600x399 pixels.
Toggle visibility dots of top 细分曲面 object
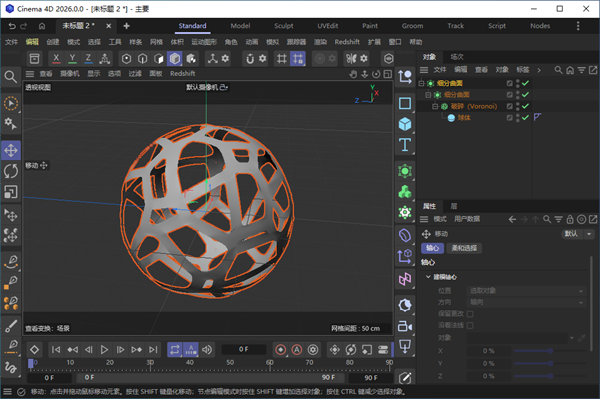coord(517,83)
